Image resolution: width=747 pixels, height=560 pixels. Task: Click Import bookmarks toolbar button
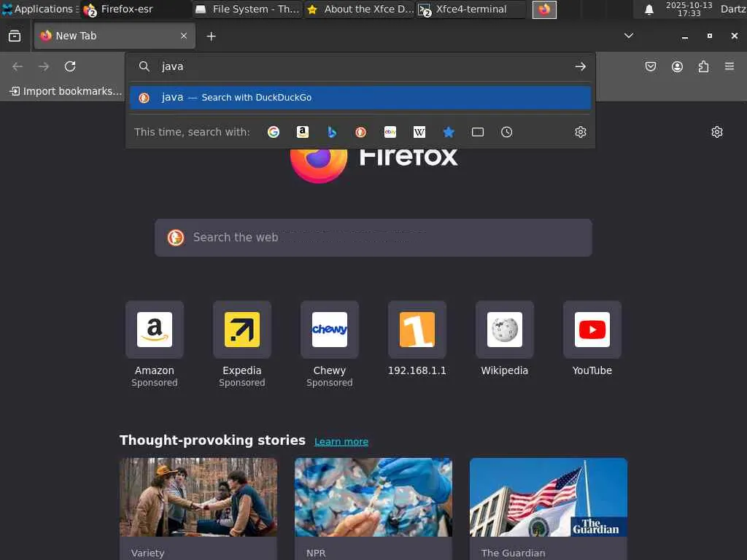click(66, 91)
